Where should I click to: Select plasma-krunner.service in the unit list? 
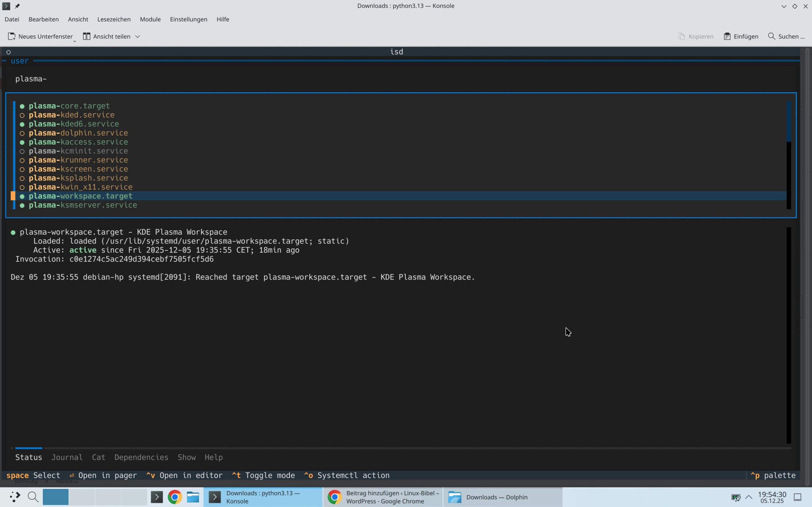78,160
